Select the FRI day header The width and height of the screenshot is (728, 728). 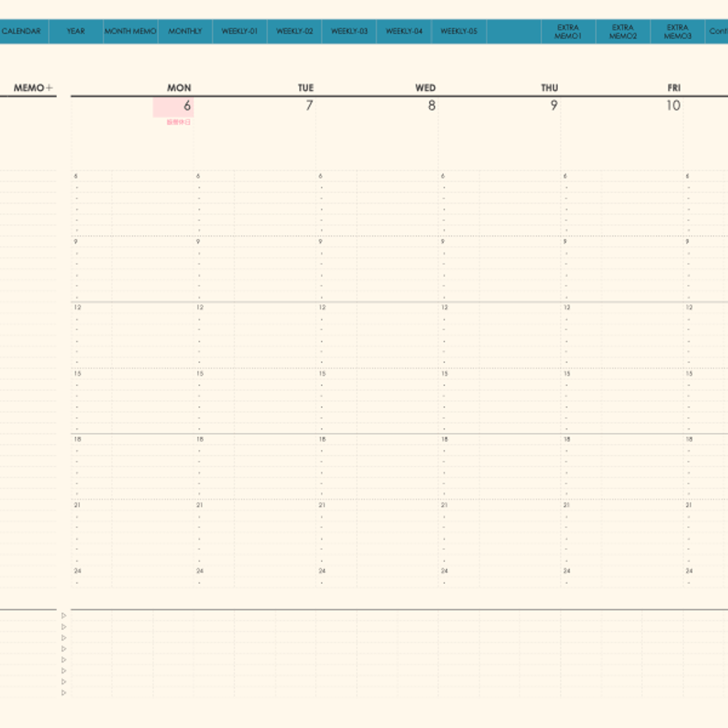point(674,88)
